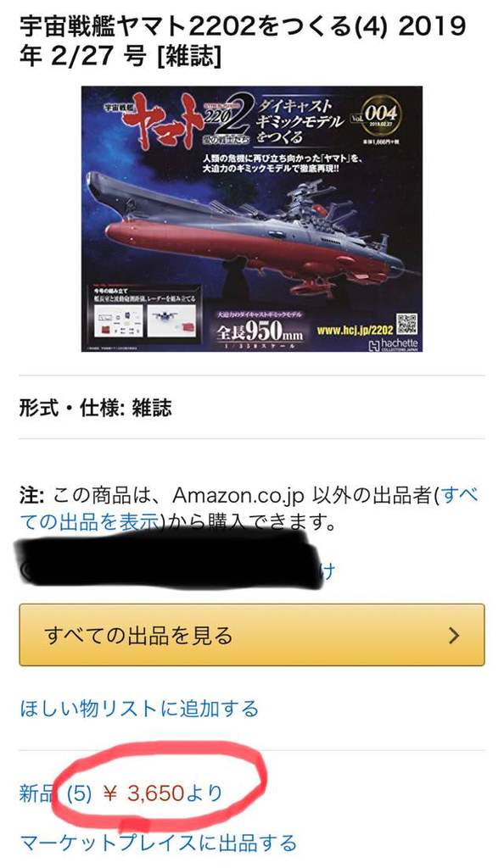Viewport: 504px width, 868px height.
Task: Open the 新品 (5) offers link
Action: click(55, 793)
